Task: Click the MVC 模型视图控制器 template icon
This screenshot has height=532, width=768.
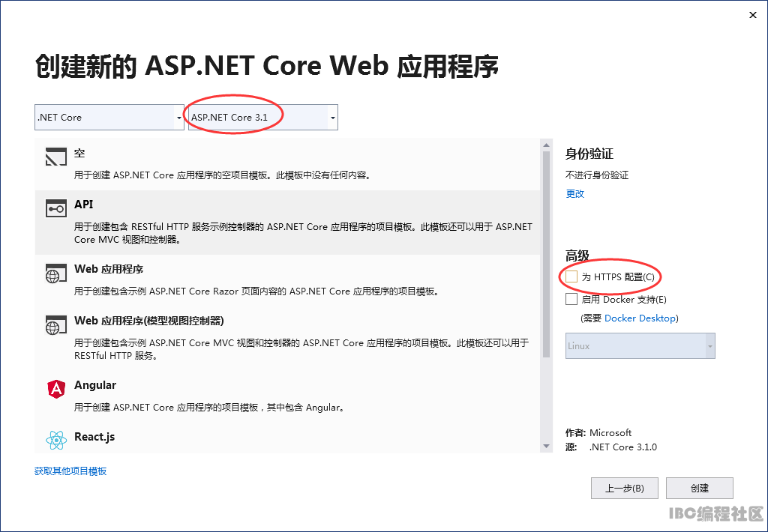Action: click(55, 325)
